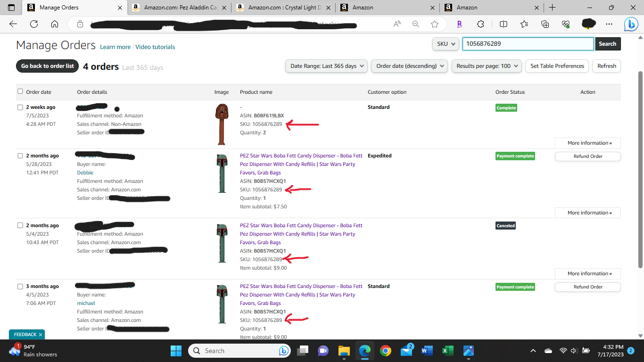644x362 pixels.
Task: Open the Favorites list icon
Action: (x=524, y=24)
